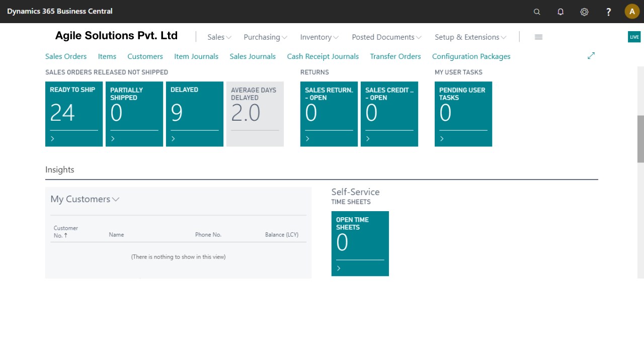The width and height of the screenshot is (644, 362).
Task: Click the Pending User Tasks count
Action: tap(445, 113)
